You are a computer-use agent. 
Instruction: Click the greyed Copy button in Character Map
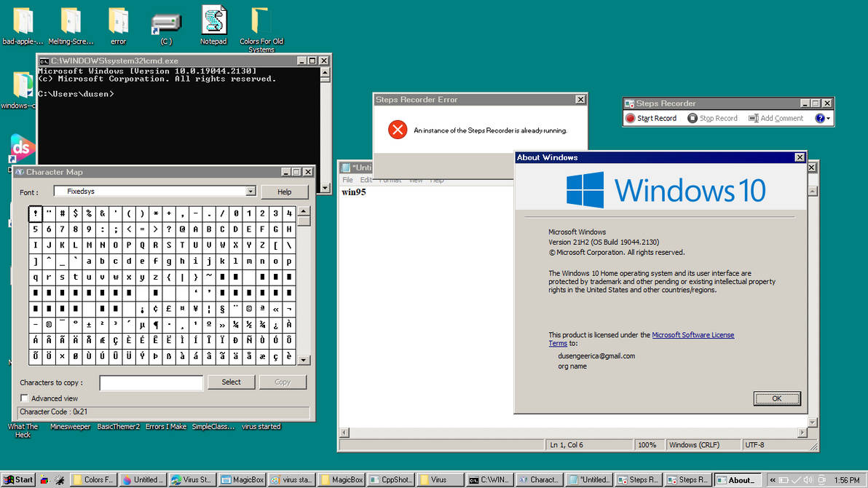pyautogui.click(x=283, y=382)
